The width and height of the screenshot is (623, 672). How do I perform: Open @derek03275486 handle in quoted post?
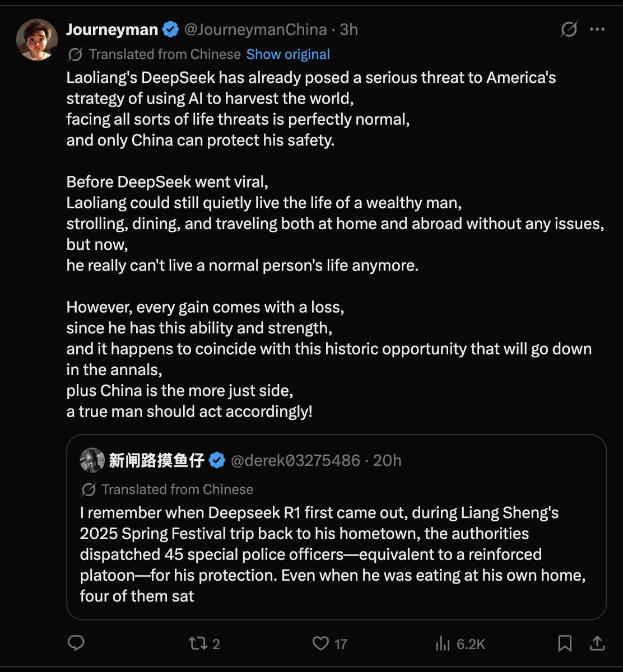(x=295, y=460)
